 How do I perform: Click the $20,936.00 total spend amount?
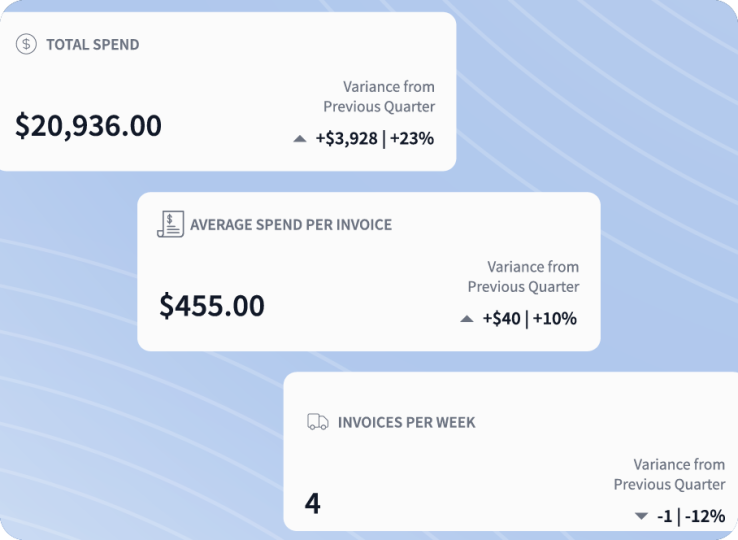pos(88,125)
